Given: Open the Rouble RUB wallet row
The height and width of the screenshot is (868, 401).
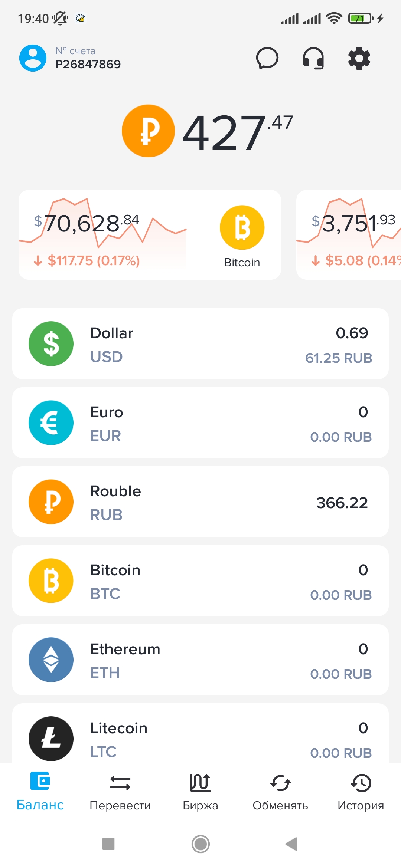Looking at the screenshot, I should [x=200, y=502].
